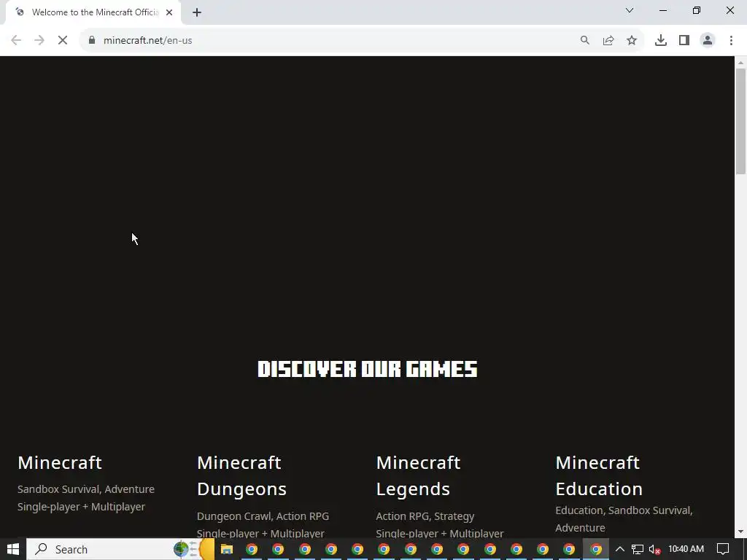Click 'Action RPG, Strategy' text
This screenshot has width=747, height=560.
click(425, 516)
